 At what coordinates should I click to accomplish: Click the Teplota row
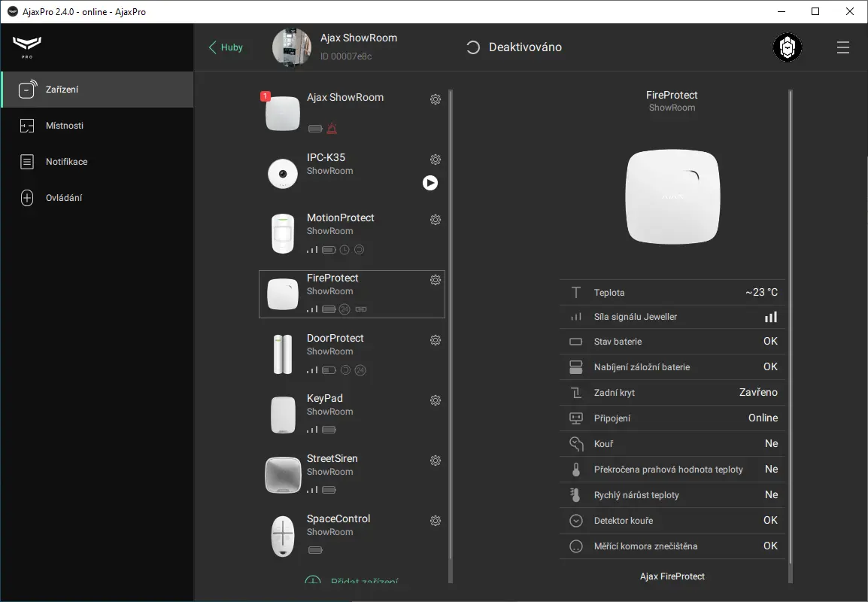click(x=672, y=293)
